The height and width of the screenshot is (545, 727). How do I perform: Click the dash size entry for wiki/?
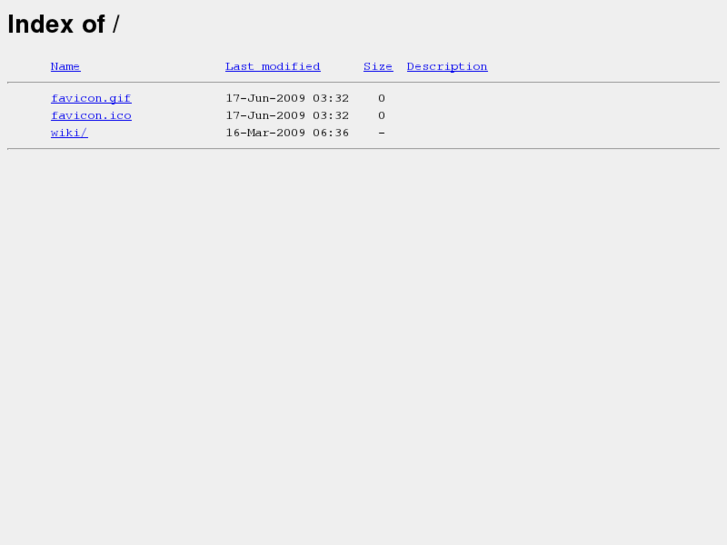381,133
